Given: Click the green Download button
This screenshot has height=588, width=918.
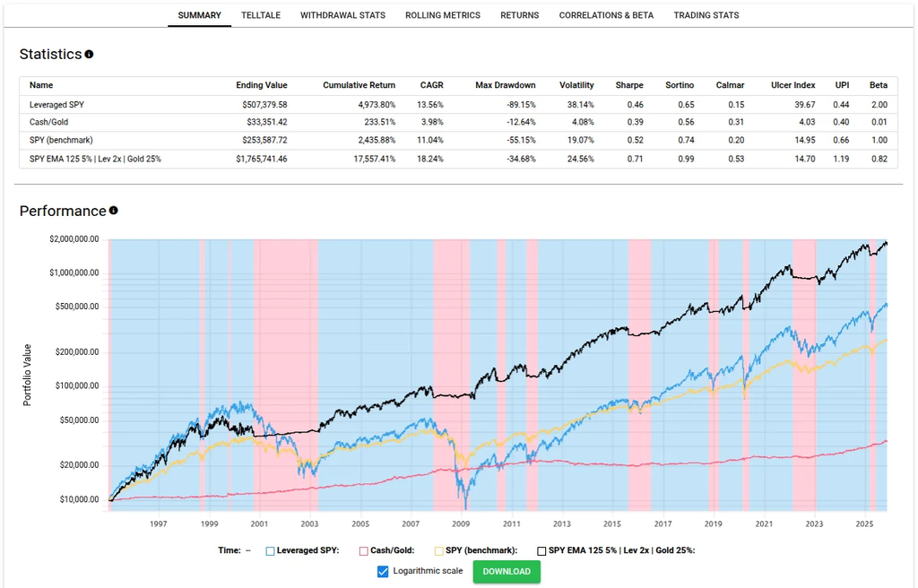Looking at the screenshot, I should tap(507, 572).
